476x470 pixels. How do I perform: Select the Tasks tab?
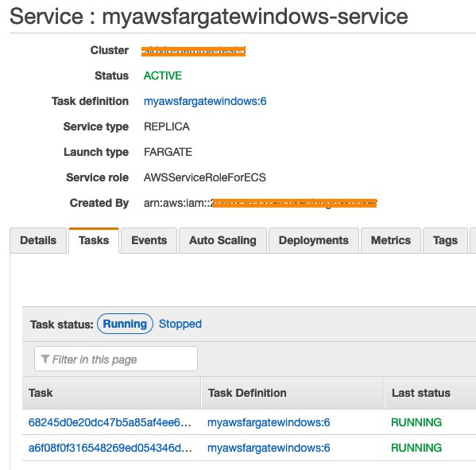[x=94, y=240]
